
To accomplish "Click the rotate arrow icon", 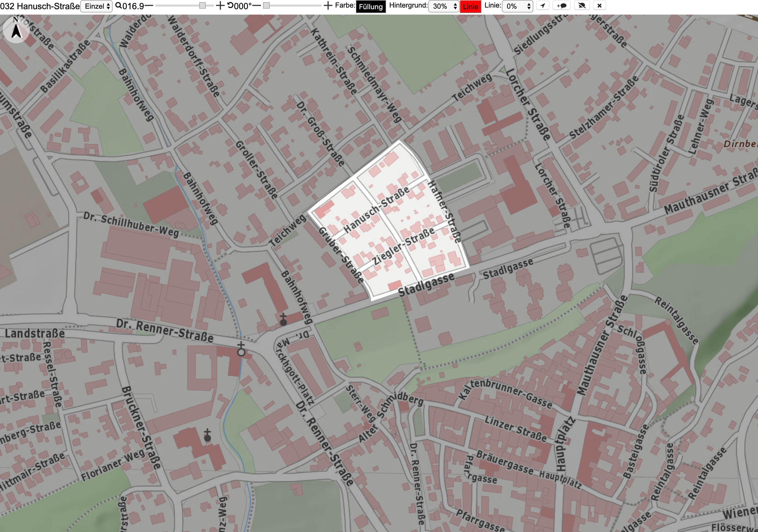I will pos(230,5).
